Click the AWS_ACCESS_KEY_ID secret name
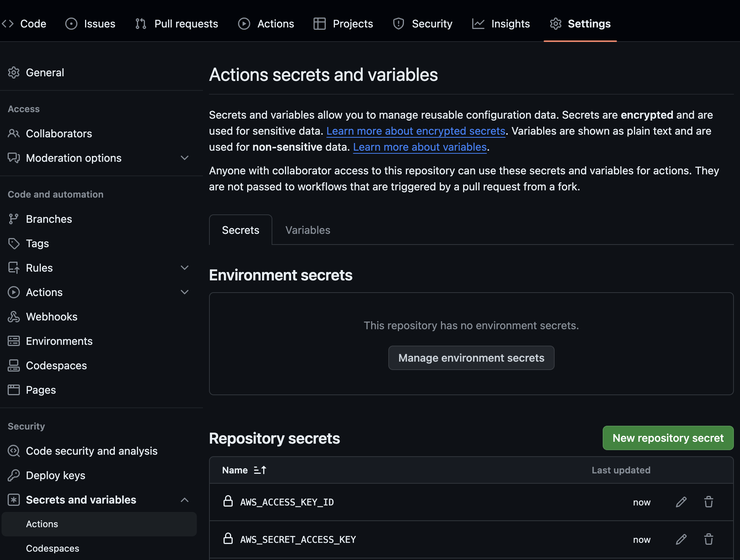 tap(287, 502)
